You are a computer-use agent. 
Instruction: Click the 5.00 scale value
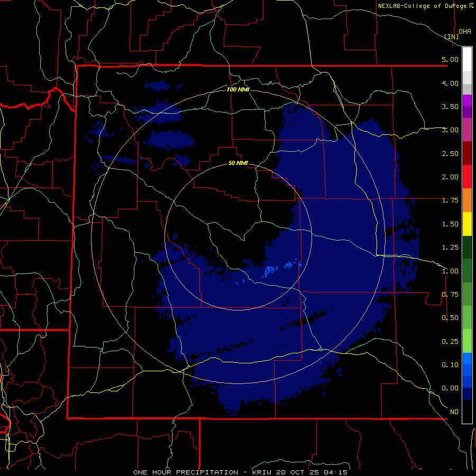click(450, 59)
